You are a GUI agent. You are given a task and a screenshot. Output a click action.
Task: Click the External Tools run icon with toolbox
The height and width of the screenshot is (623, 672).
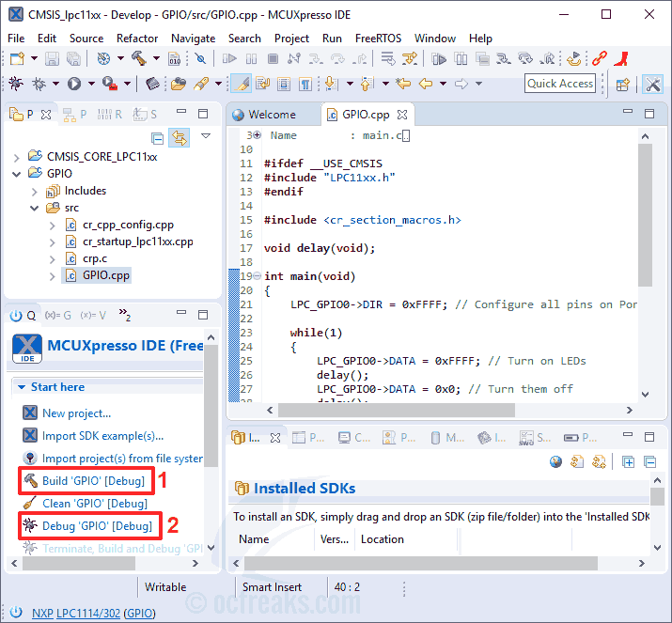click(x=110, y=84)
